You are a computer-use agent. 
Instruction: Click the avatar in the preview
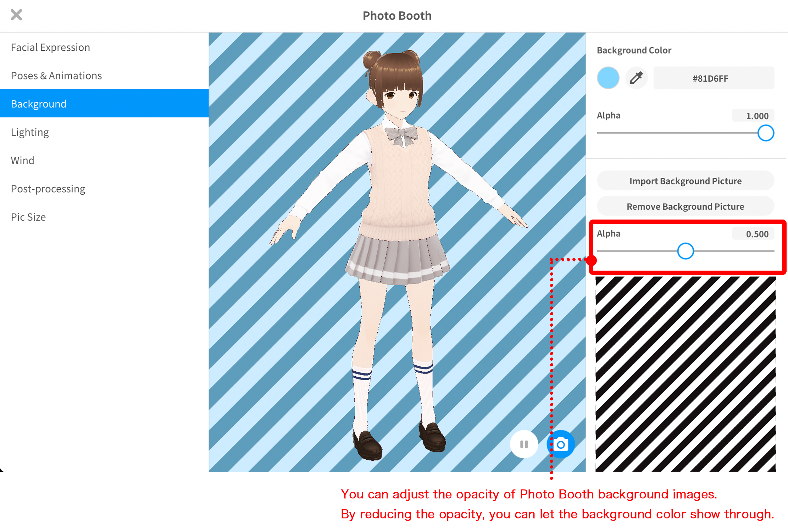(398, 255)
